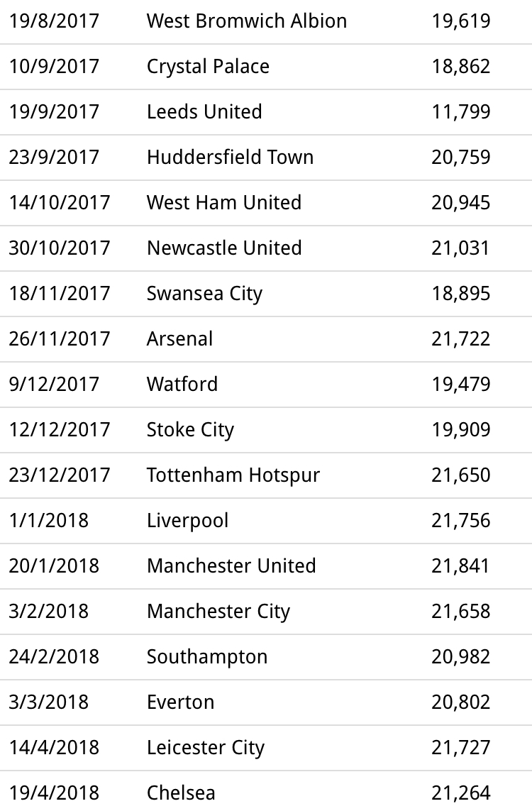532x811 pixels.
Task: Select the Watford attendance 19,479
Action: (x=460, y=385)
